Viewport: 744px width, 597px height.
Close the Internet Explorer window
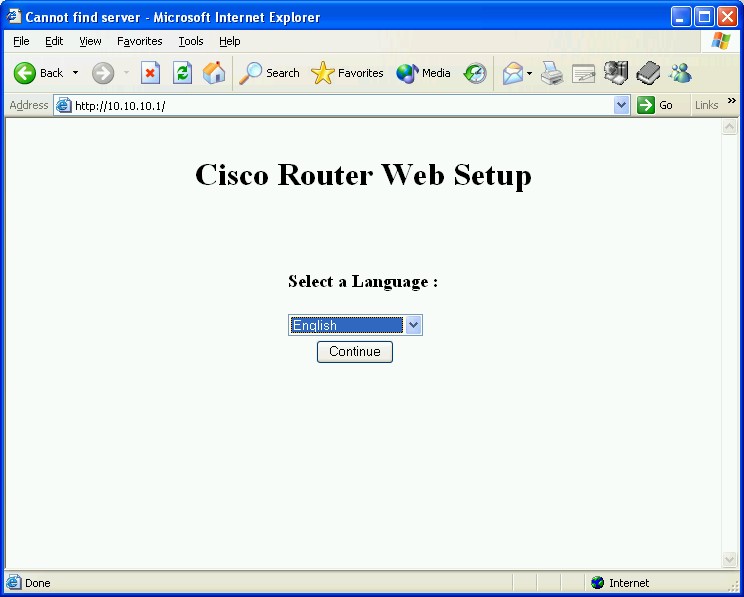(x=727, y=17)
